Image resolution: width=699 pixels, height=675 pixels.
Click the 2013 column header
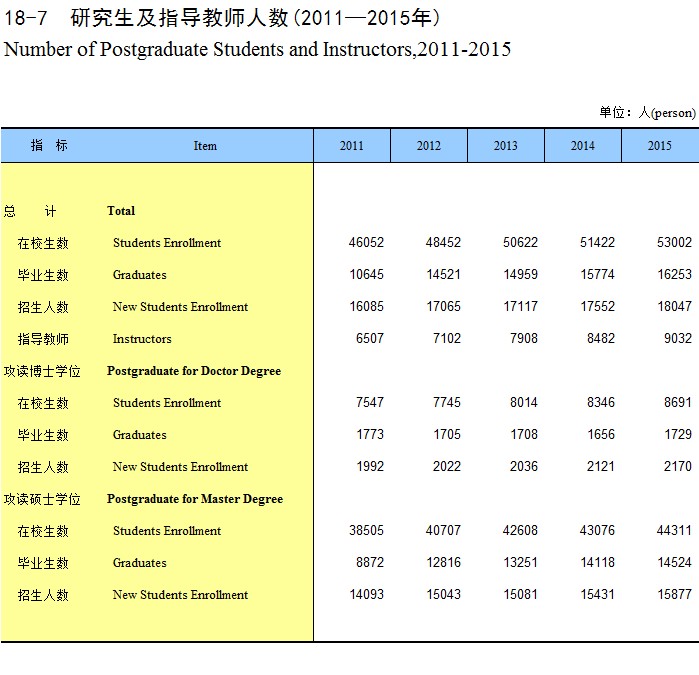point(506,145)
